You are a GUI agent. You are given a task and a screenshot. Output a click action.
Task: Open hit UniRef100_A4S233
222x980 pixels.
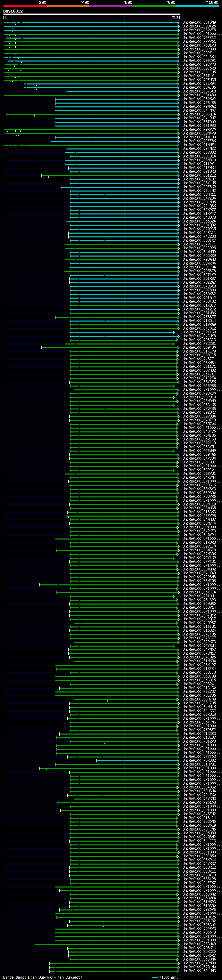(x=199, y=237)
